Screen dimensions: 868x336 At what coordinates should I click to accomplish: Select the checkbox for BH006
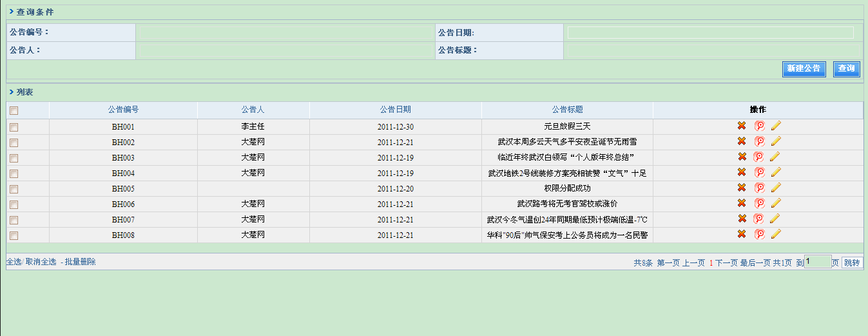14,205
